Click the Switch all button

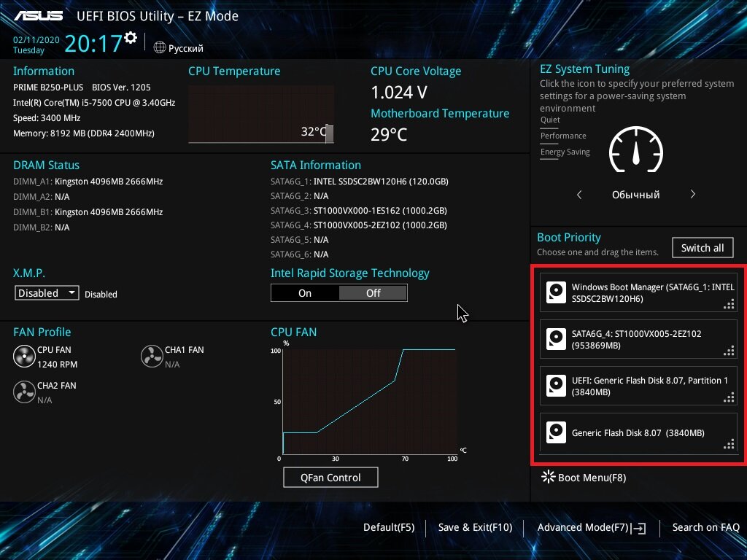(703, 248)
